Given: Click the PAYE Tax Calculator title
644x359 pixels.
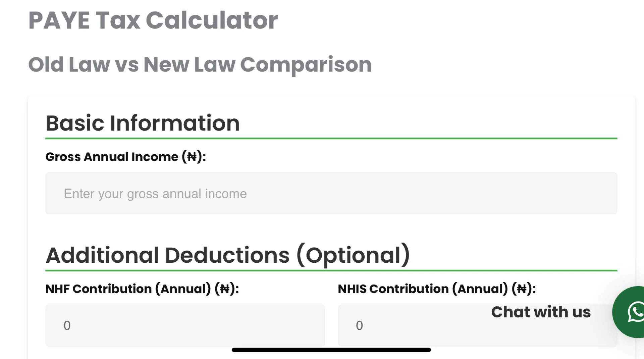Looking at the screenshot, I should 153,20.
